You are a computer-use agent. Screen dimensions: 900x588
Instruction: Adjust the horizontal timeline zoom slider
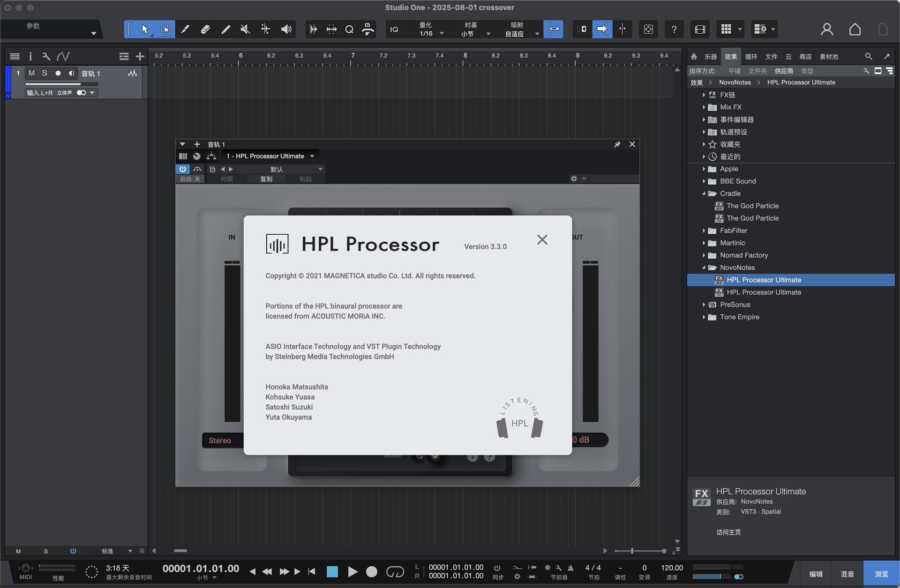tap(640, 551)
